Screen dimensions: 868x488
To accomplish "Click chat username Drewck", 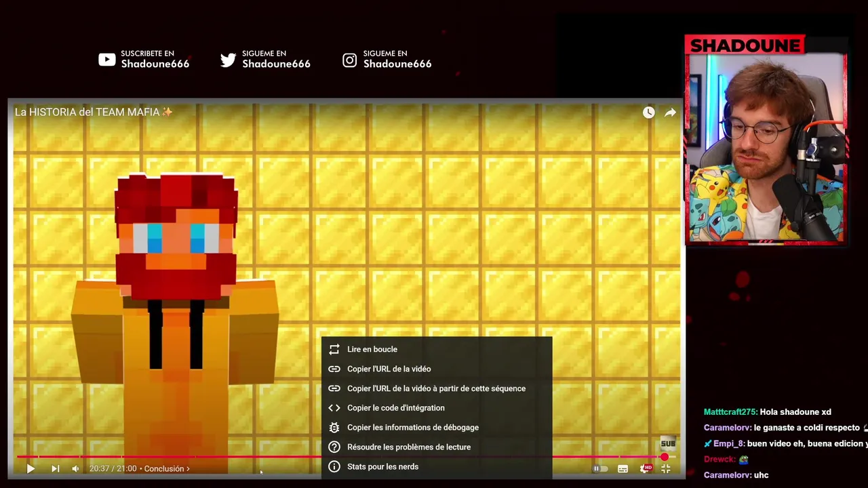I will (719, 460).
